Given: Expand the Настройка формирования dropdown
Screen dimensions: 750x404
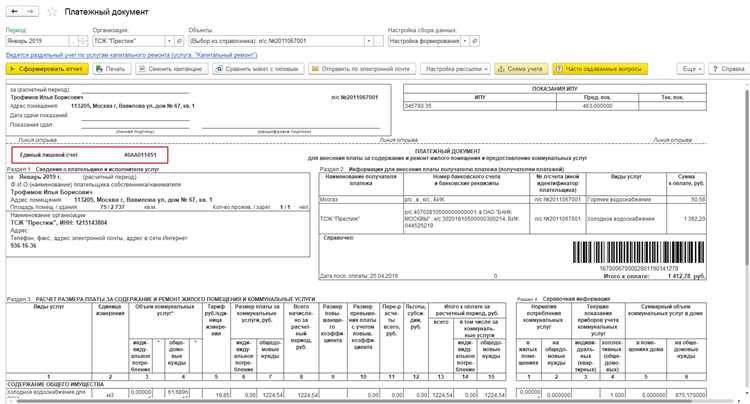Looking at the screenshot, I should click(464, 41).
